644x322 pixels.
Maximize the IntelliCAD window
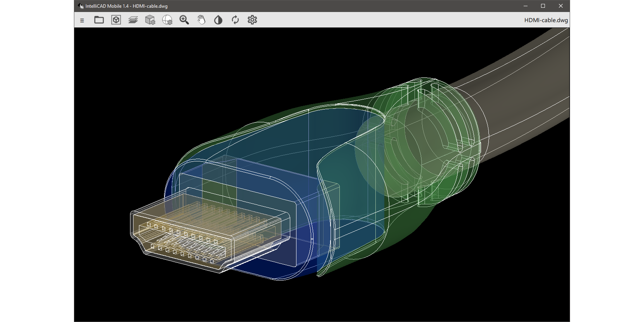[543, 6]
